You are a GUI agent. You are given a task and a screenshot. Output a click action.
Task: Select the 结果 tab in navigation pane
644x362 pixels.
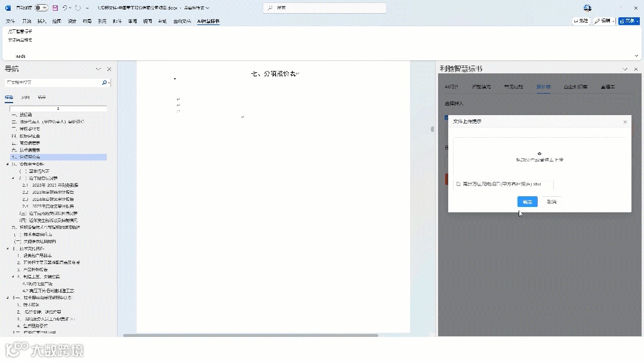point(42,97)
